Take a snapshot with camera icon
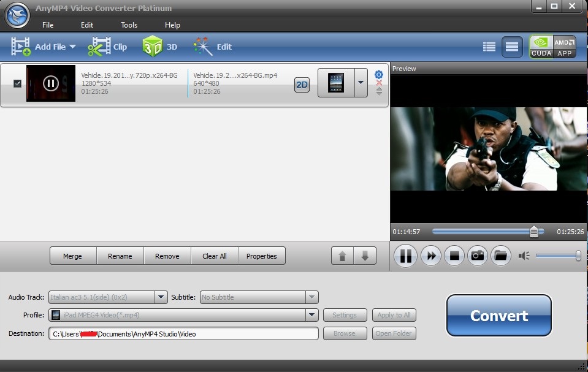Viewport: 588px width, 372px height. click(478, 256)
